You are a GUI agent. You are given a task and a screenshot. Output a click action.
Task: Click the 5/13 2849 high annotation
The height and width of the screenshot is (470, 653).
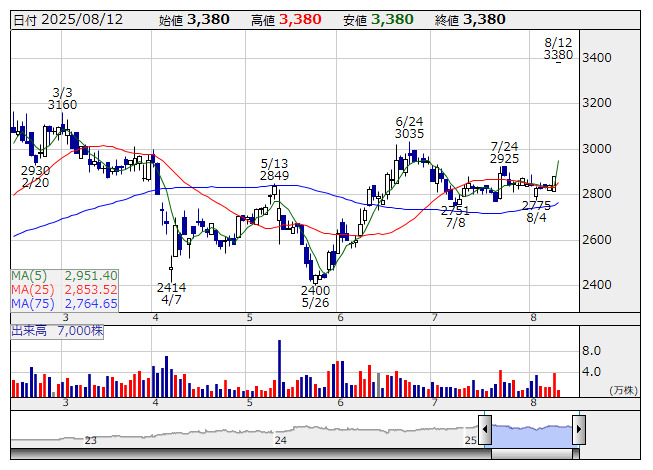pos(274,169)
